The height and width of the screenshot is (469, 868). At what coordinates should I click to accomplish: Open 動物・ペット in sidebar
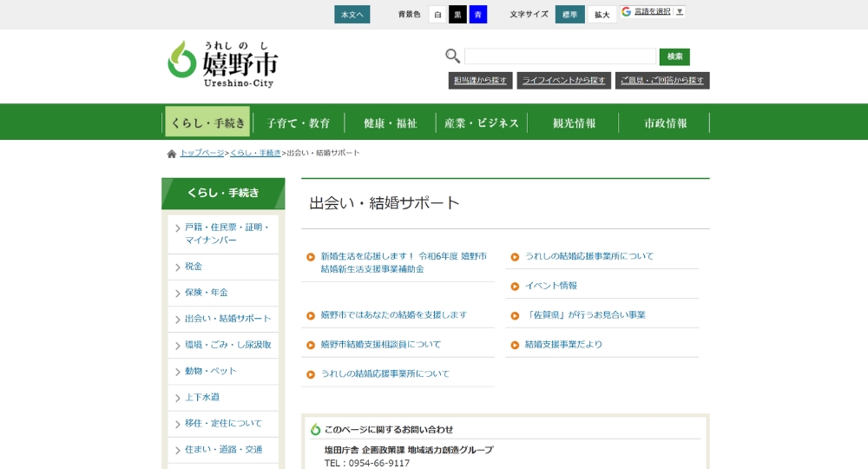[x=223, y=371]
